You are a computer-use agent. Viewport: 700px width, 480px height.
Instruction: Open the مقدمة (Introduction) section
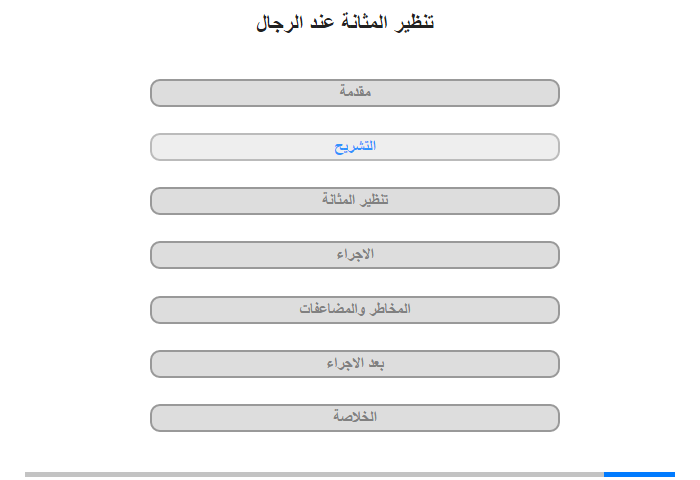point(354,93)
